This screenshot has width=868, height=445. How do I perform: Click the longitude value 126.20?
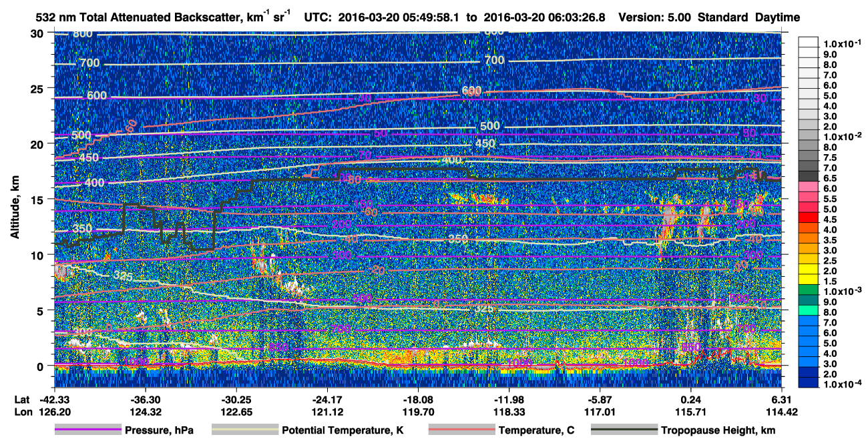(54, 411)
